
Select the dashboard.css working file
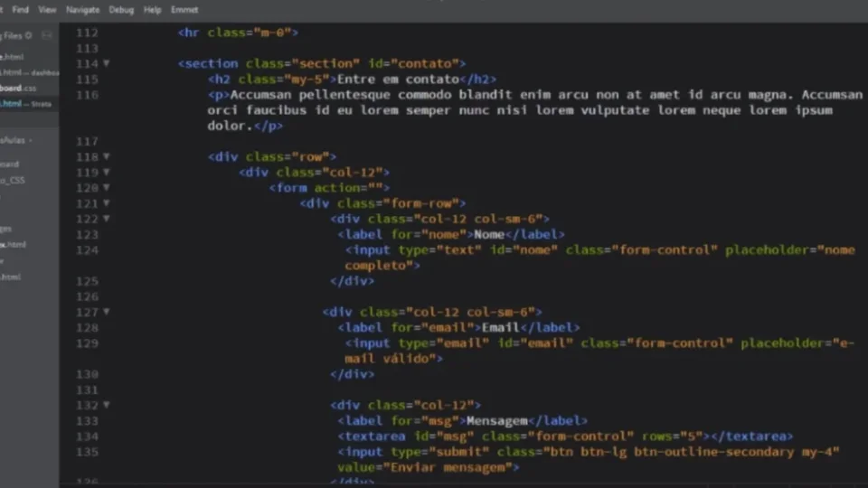18,88
